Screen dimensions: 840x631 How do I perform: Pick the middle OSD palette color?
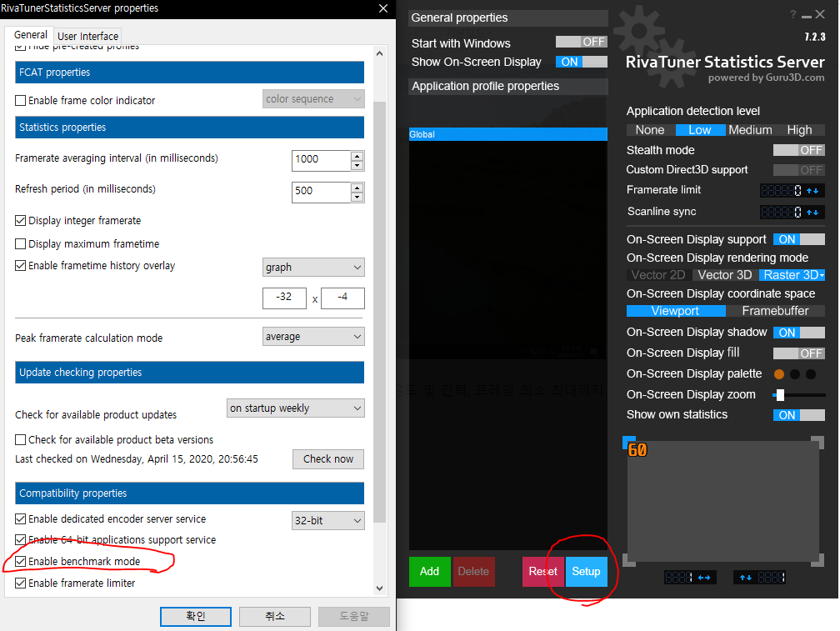click(x=795, y=374)
